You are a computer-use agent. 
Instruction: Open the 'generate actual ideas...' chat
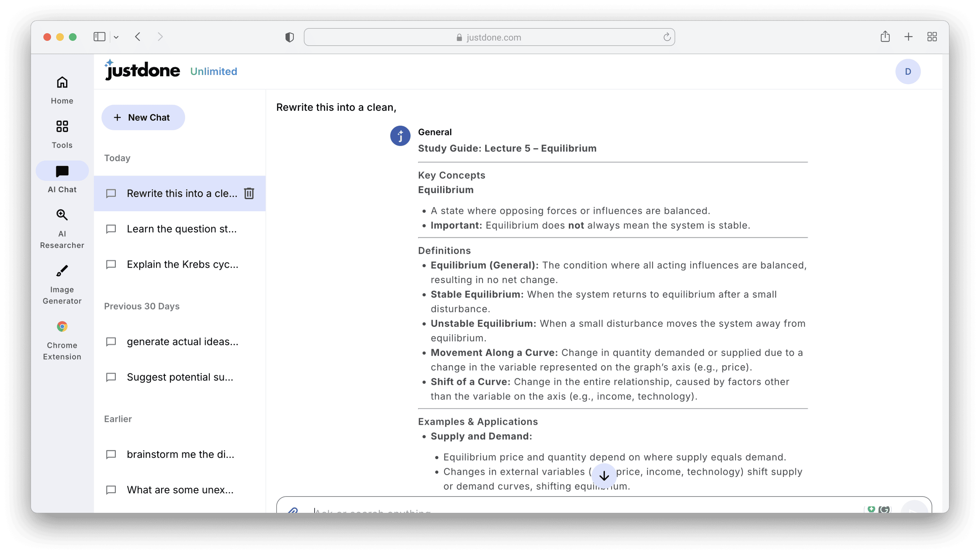pos(182,342)
